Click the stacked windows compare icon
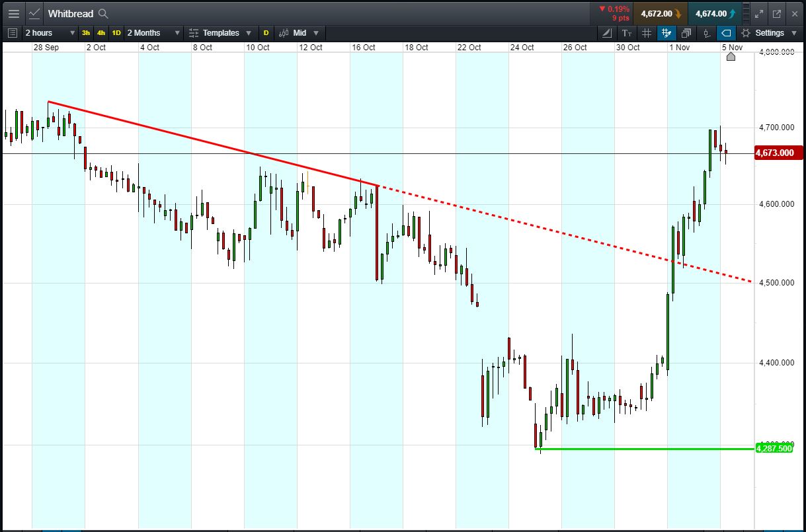Viewport: 806px width, 532px height. pos(686,33)
